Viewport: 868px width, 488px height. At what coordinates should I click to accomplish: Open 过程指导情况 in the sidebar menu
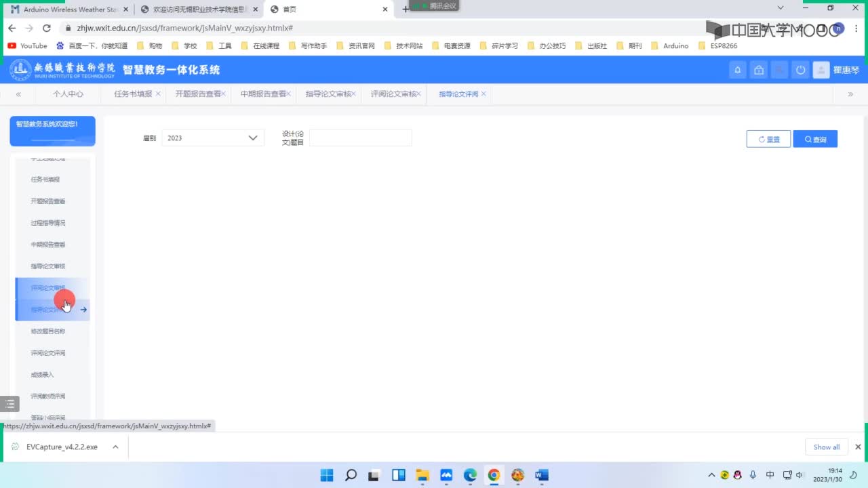pos(48,223)
